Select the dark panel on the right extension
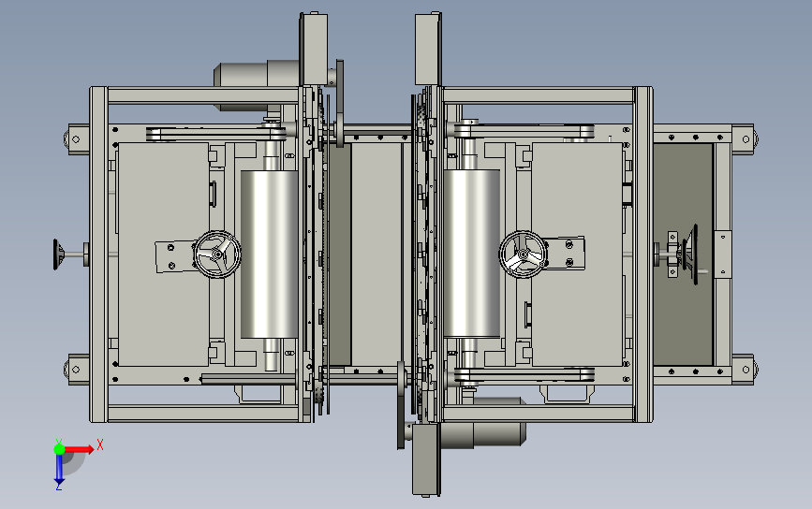812x509 pixels. 683,254
